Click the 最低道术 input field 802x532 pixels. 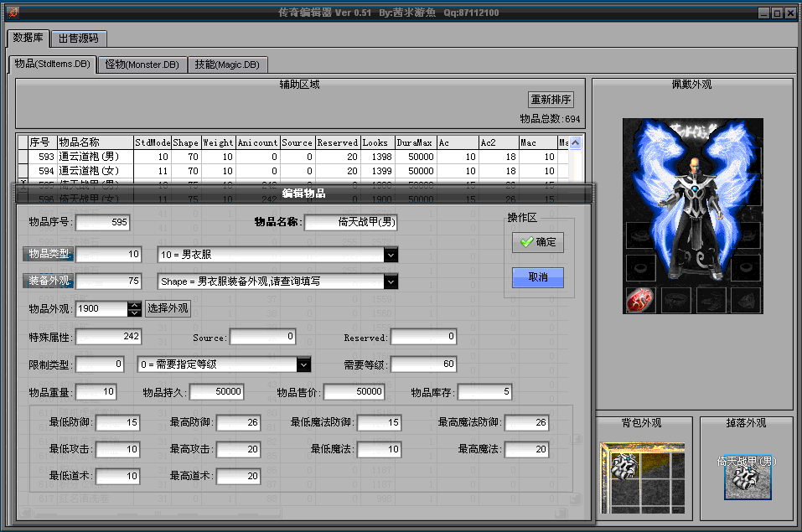pos(117,476)
